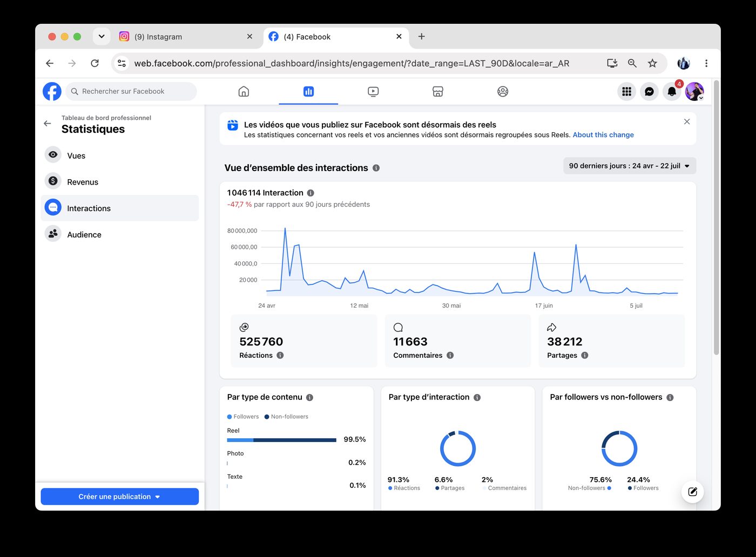Viewport: 756px width, 557px height.
Task: Open the Chrome profile avatar
Action: [x=684, y=63]
